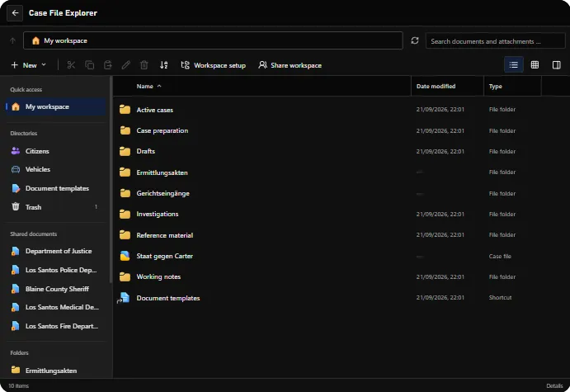
Task: Click Document templates shortcut icon in list
Action: pos(124,298)
